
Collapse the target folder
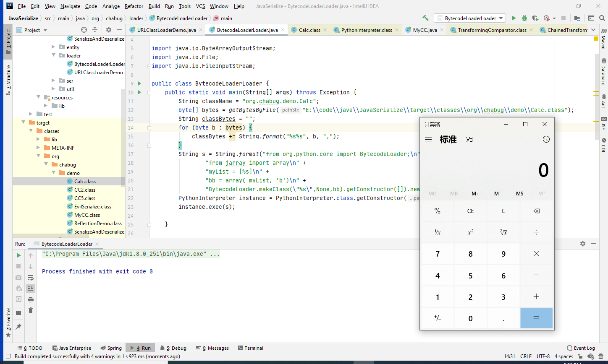(x=23, y=122)
